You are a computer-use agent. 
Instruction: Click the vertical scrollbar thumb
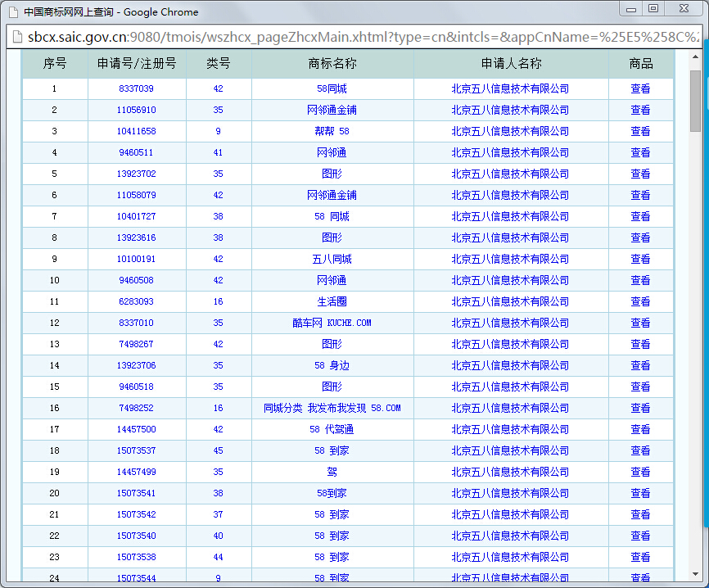click(x=695, y=101)
